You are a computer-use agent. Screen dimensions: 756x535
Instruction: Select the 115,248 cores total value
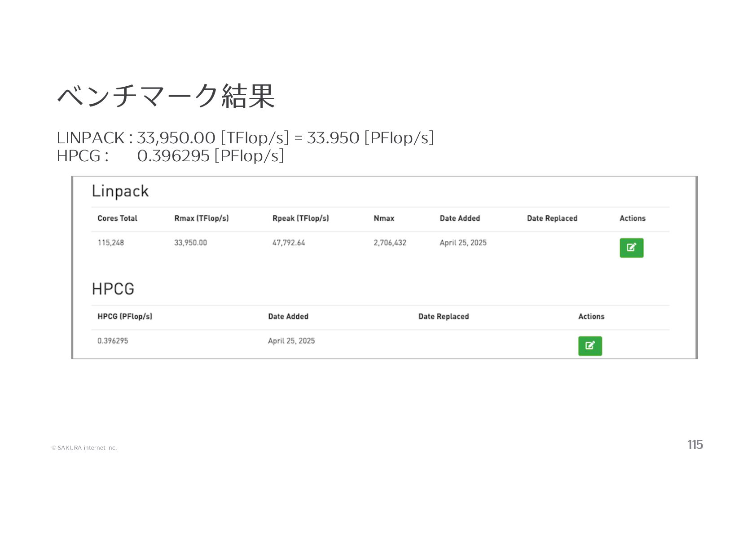pyautogui.click(x=110, y=243)
